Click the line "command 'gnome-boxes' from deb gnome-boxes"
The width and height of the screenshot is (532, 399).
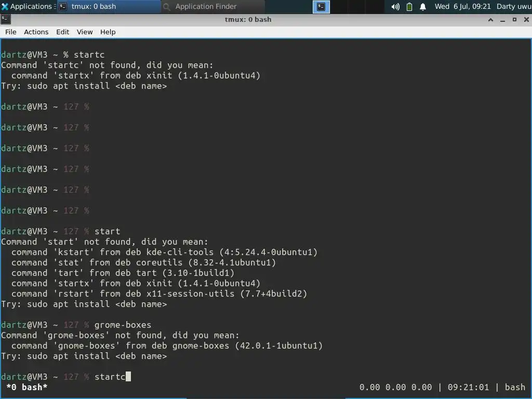tap(167, 345)
